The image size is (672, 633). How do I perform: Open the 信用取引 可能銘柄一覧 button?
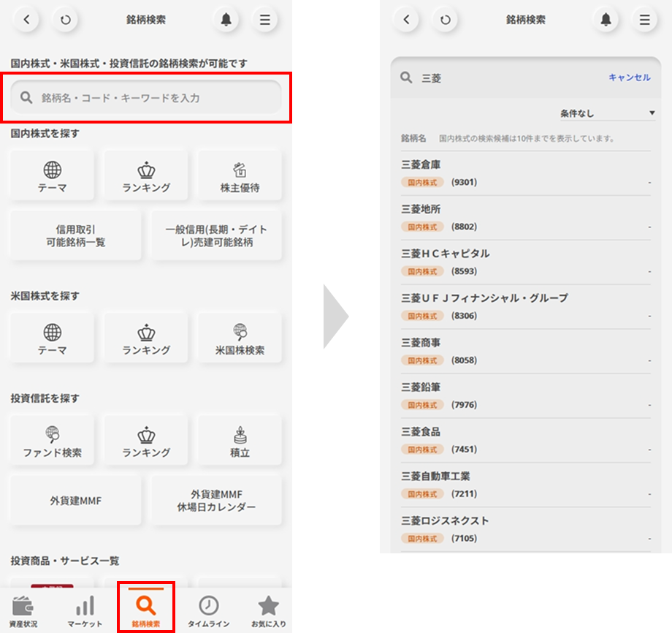coord(75,235)
